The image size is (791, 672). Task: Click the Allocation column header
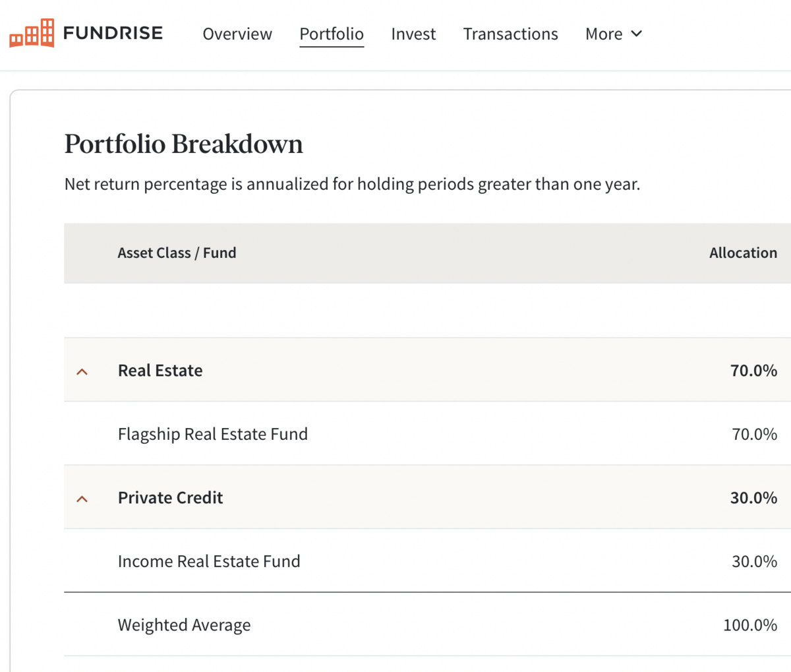pos(743,253)
